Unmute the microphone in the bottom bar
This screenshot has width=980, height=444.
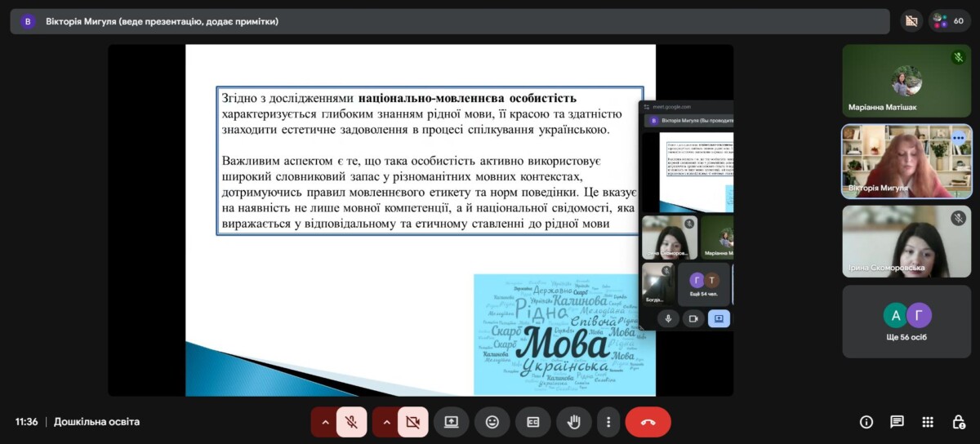pyautogui.click(x=351, y=422)
